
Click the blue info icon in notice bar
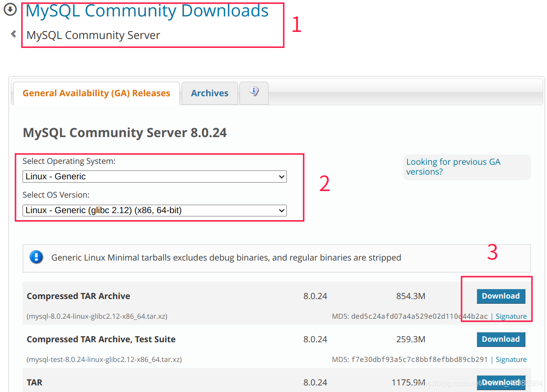37,257
